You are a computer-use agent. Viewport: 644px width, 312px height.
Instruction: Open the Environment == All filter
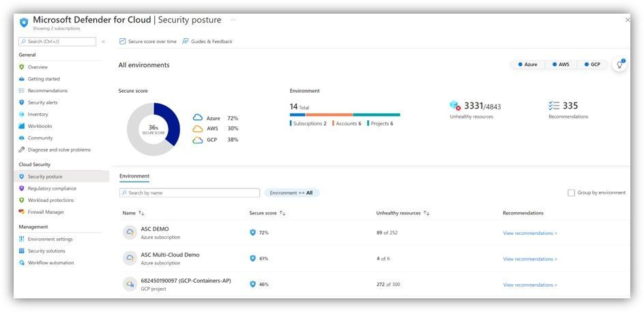click(x=291, y=193)
